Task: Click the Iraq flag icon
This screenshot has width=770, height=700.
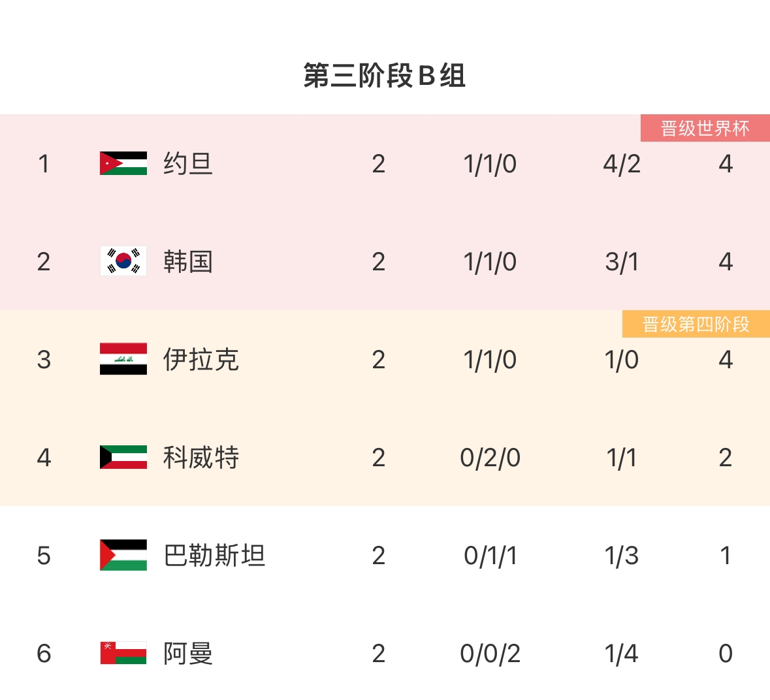Action: pos(123,359)
